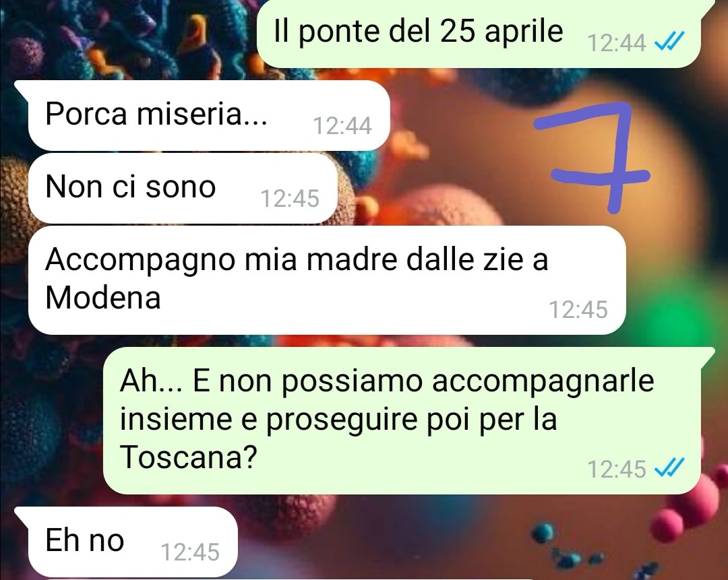Select the 'Il ponte del 25 aprile' message
The width and height of the screenshot is (728, 580).
(478, 34)
